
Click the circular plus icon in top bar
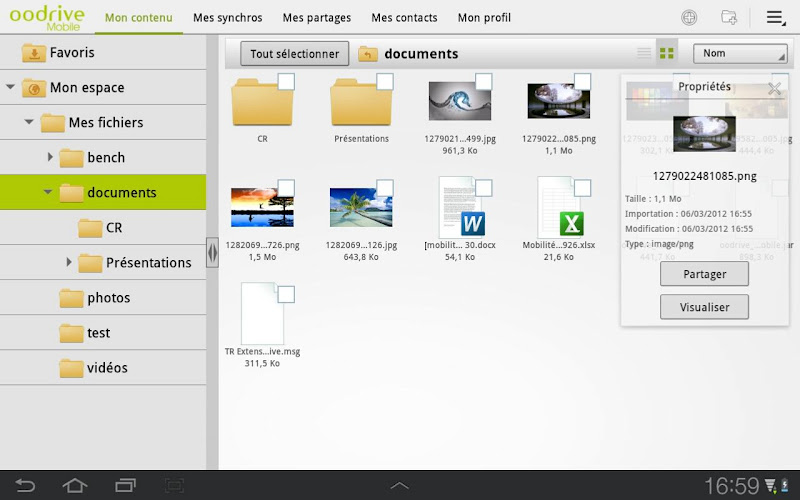(689, 17)
